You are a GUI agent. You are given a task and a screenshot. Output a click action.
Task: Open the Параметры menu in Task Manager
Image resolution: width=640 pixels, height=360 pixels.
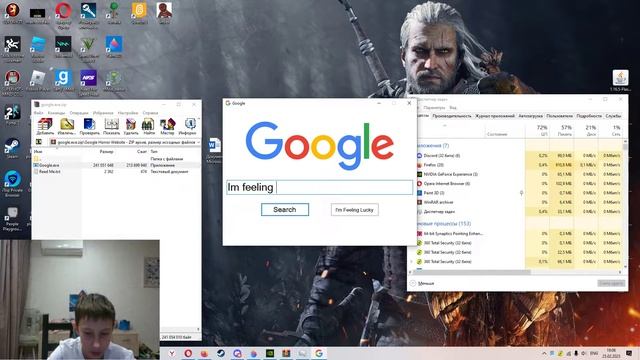[434, 108]
